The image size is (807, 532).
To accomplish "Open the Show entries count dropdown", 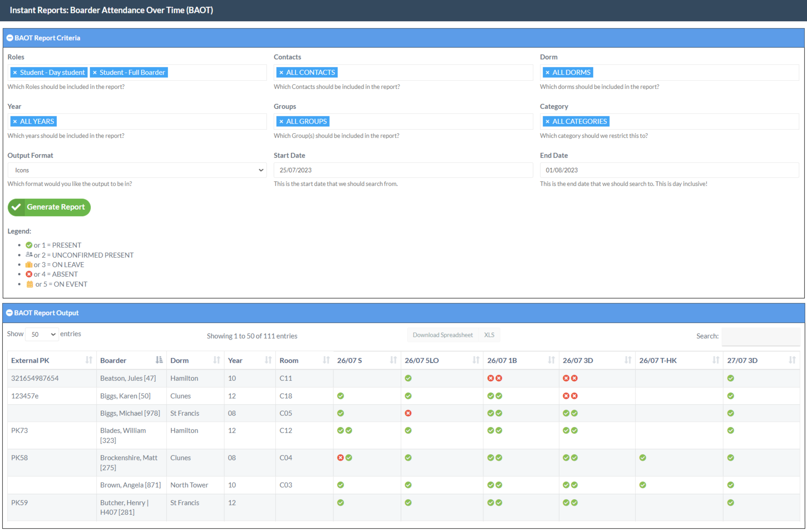I will point(42,334).
